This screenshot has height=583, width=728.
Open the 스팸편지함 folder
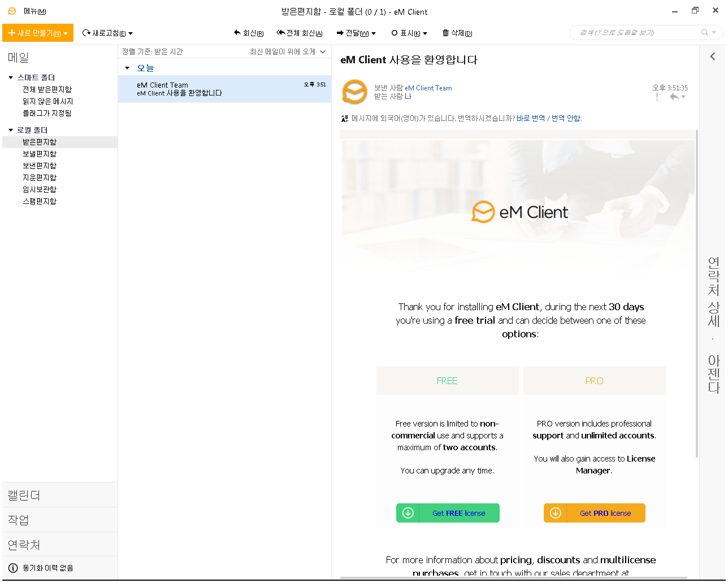coord(40,201)
